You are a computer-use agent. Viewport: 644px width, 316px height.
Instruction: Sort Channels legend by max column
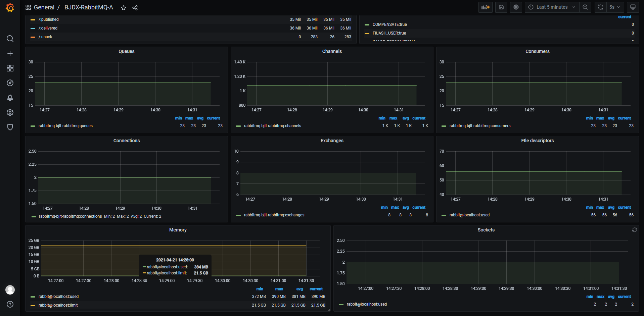[x=393, y=118]
